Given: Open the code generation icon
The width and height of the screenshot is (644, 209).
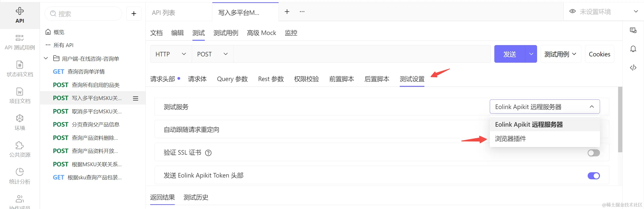Looking at the screenshot, I should (x=633, y=67).
